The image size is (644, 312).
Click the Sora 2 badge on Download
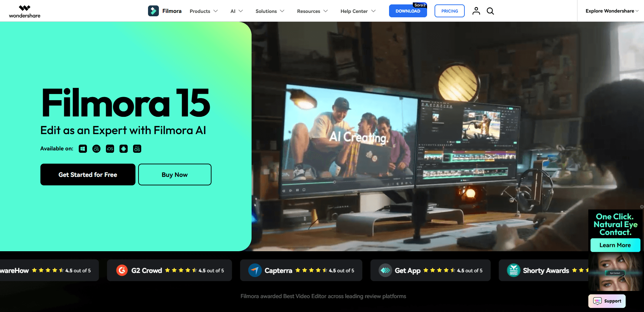click(420, 5)
